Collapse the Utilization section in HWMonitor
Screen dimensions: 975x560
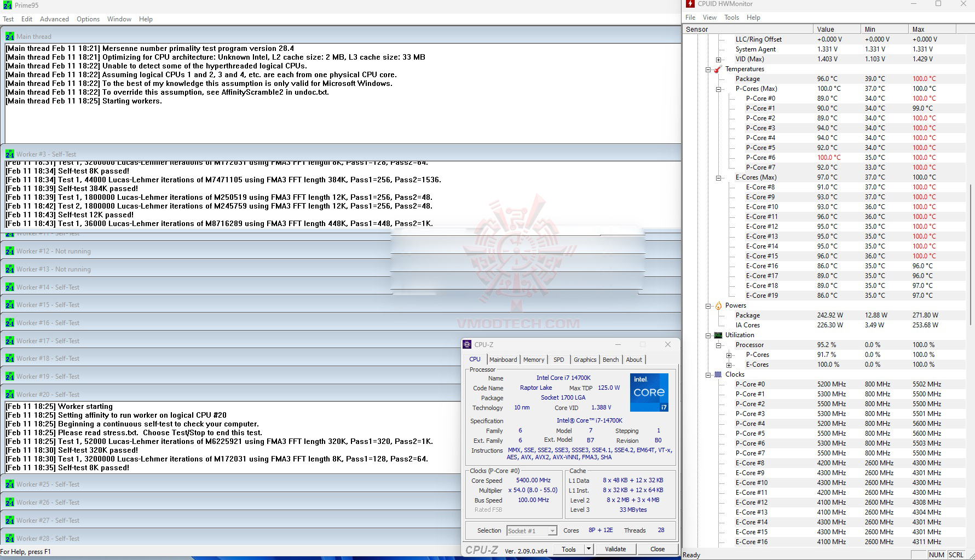(x=708, y=335)
